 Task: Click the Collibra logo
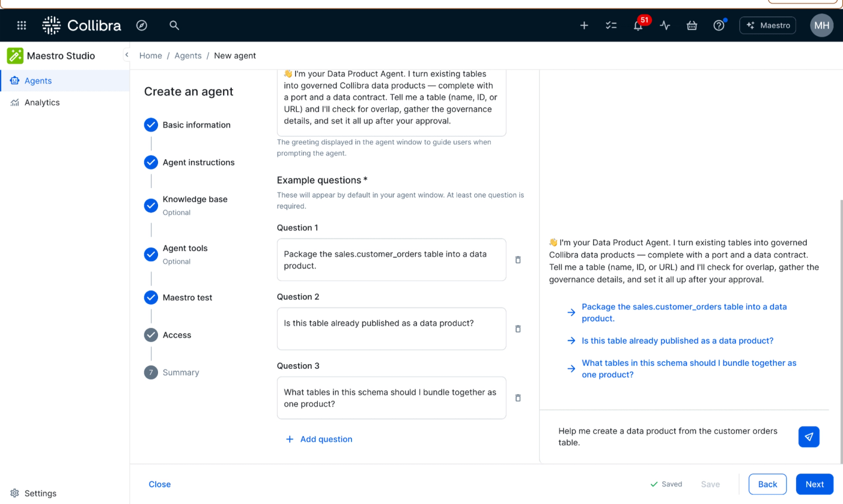pyautogui.click(x=82, y=25)
